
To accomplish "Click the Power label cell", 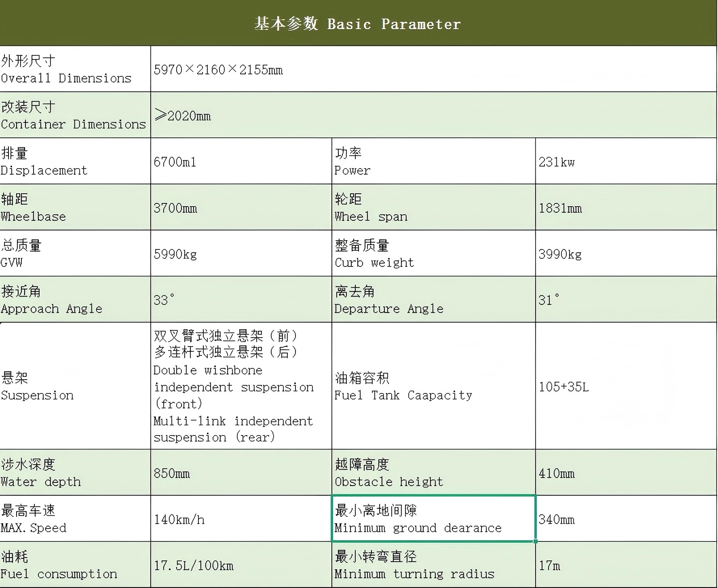I will pos(433,161).
